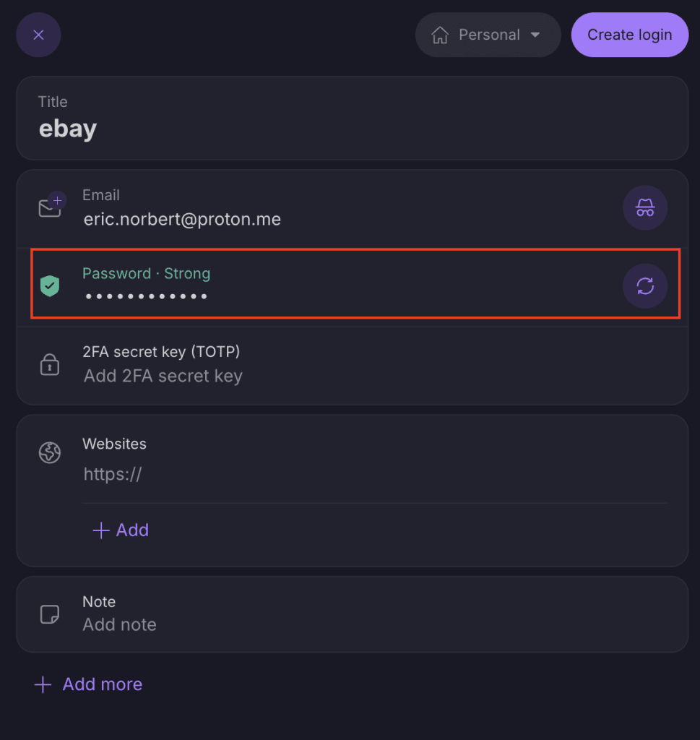Click the Personal vault dropdown arrow

pyautogui.click(x=535, y=35)
